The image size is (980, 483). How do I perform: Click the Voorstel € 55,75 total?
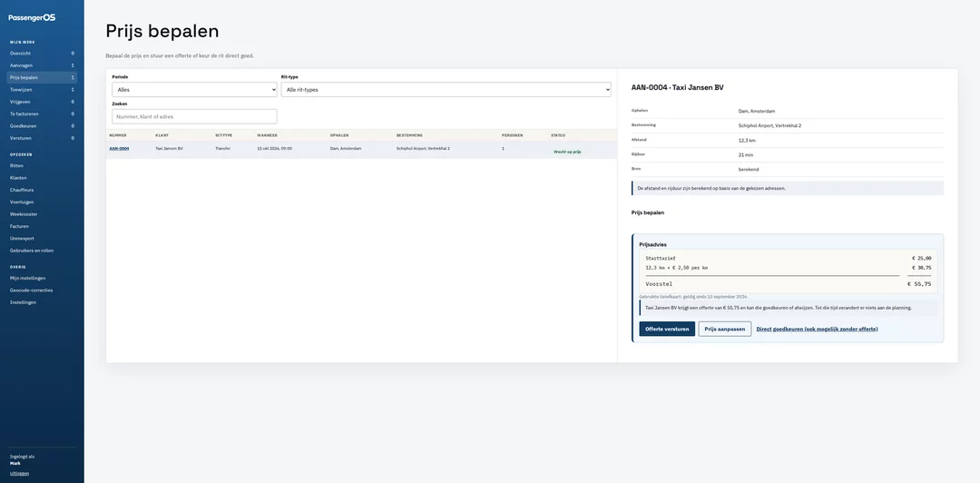[789, 283]
